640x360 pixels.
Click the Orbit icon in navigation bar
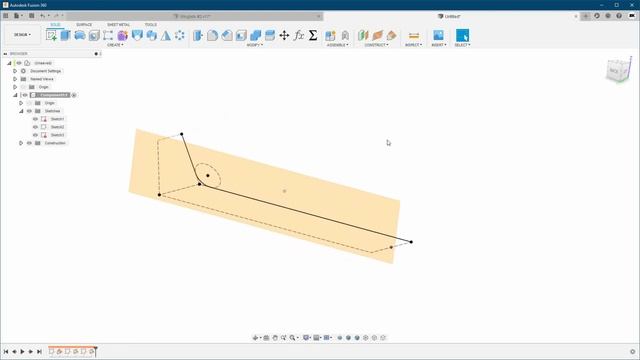[256, 338]
